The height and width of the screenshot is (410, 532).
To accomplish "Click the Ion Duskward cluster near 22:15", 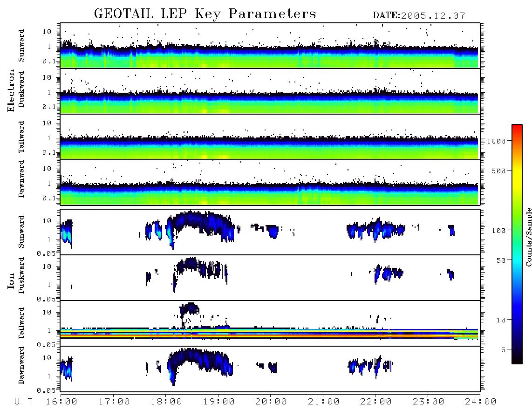I will coord(389,273).
